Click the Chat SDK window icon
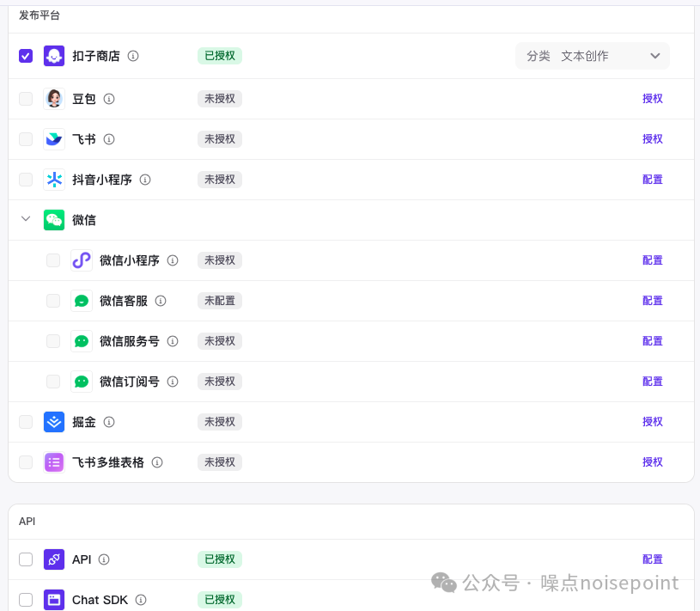Viewport: 700px width, 611px height. (x=54, y=600)
